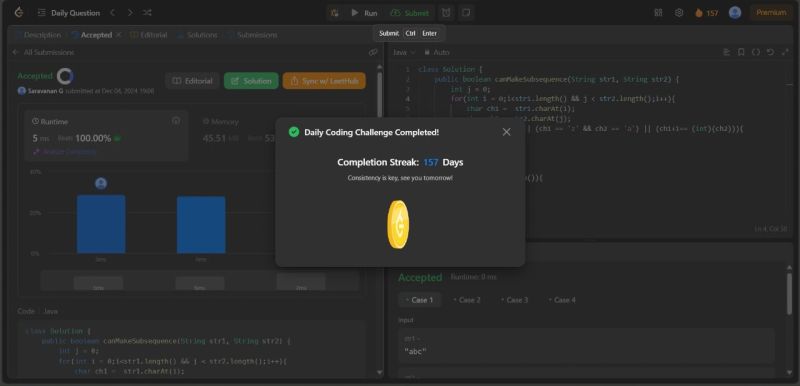Run the code with Run button
800x386 pixels.
[x=364, y=13]
